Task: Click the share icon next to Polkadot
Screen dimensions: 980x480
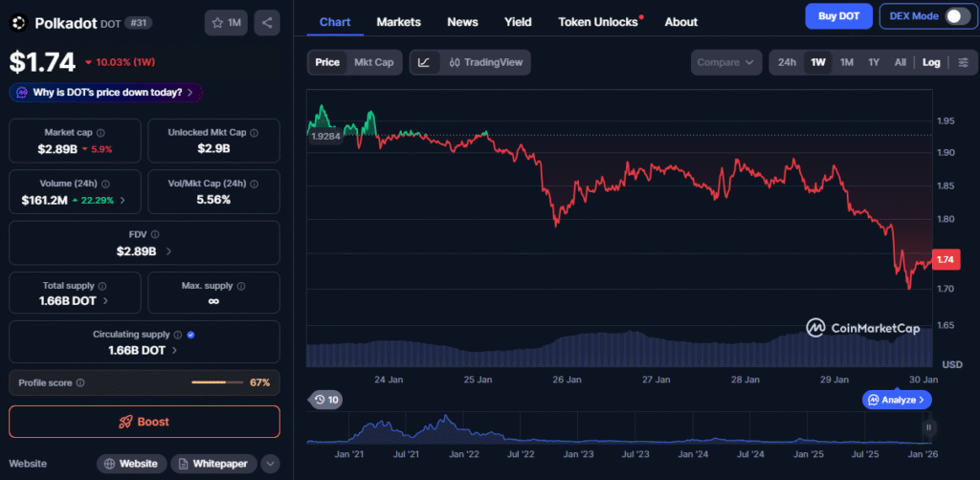Action: 267,22
